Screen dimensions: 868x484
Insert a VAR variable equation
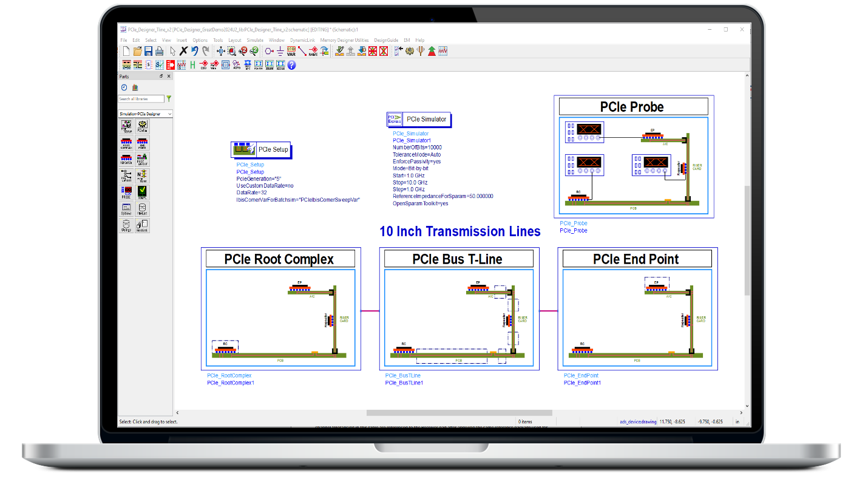pyautogui.click(x=291, y=51)
